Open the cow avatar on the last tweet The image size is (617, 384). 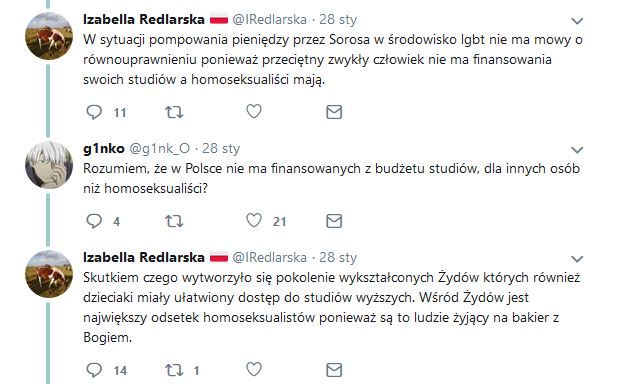[49, 274]
